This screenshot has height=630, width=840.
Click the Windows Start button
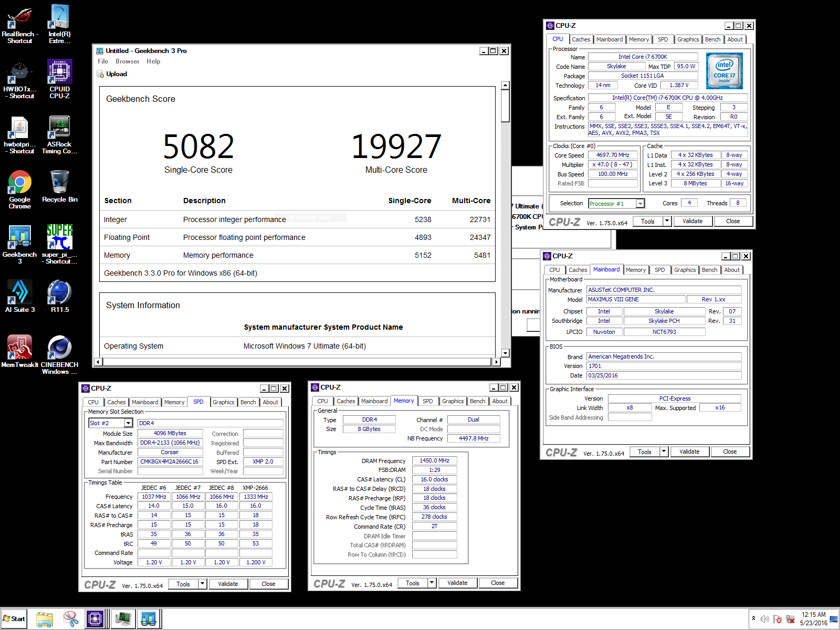[14, 618]
